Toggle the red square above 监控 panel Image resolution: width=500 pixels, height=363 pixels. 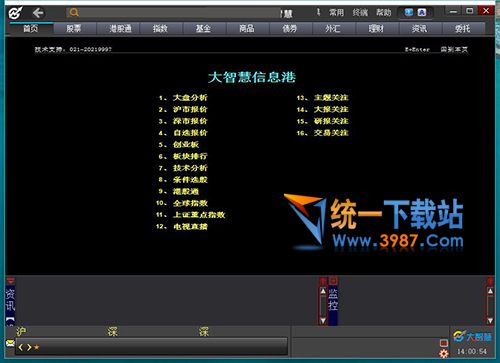click(333, 281)
